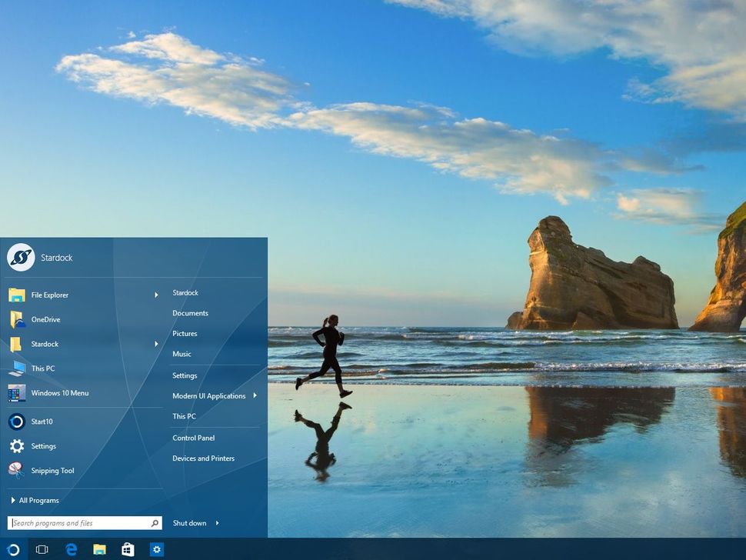Click the Stardock user avatar
746x560 pixels.
pyautogui.click(x=22, y=257)
